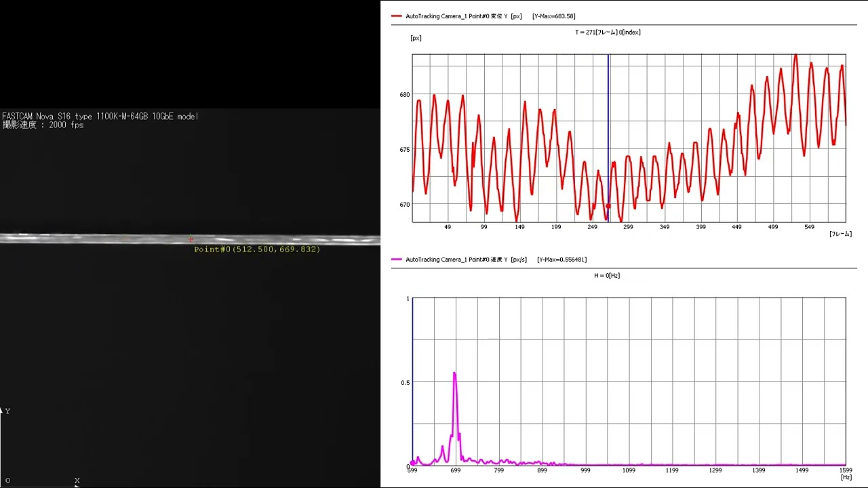Click the H = 0[Hz] readout
This screenshot has width=868, height=488.
[x=606, y=276]
